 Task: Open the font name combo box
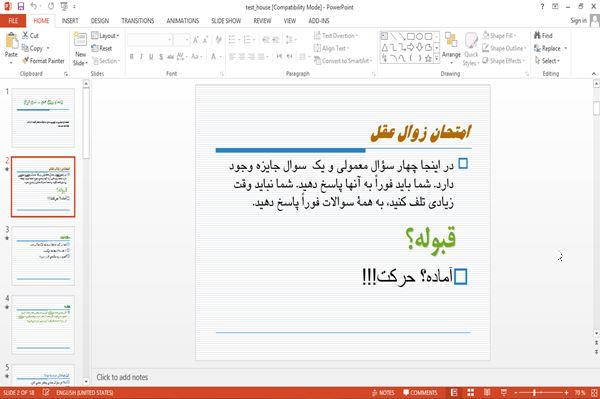(149, 40)
